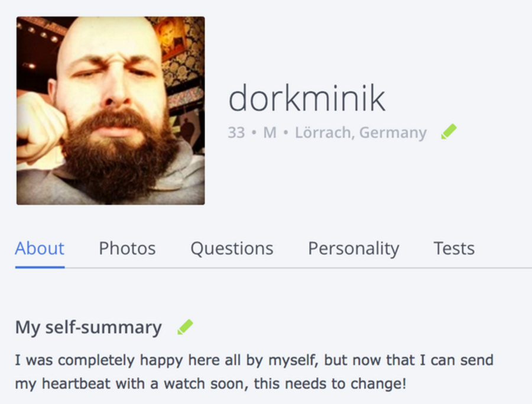Click the phrase "needs to change!"

tap(345, 383)
